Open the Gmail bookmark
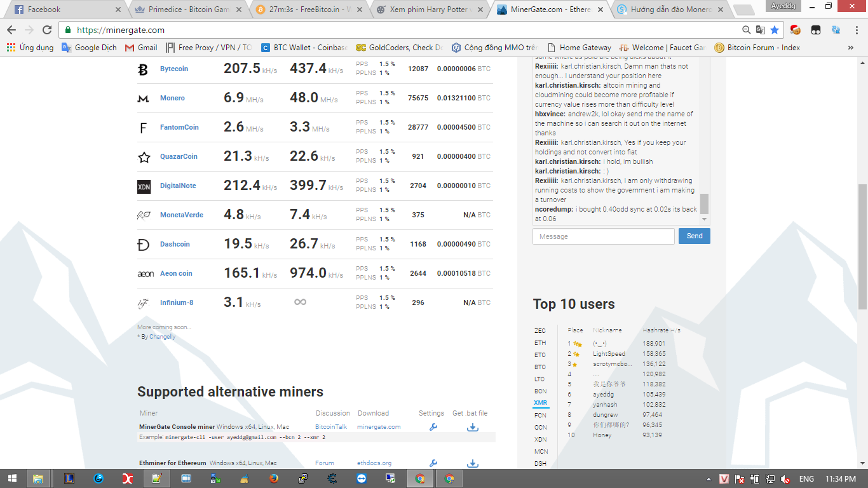Screen dimensions: 868x488 tap(141, 48)
